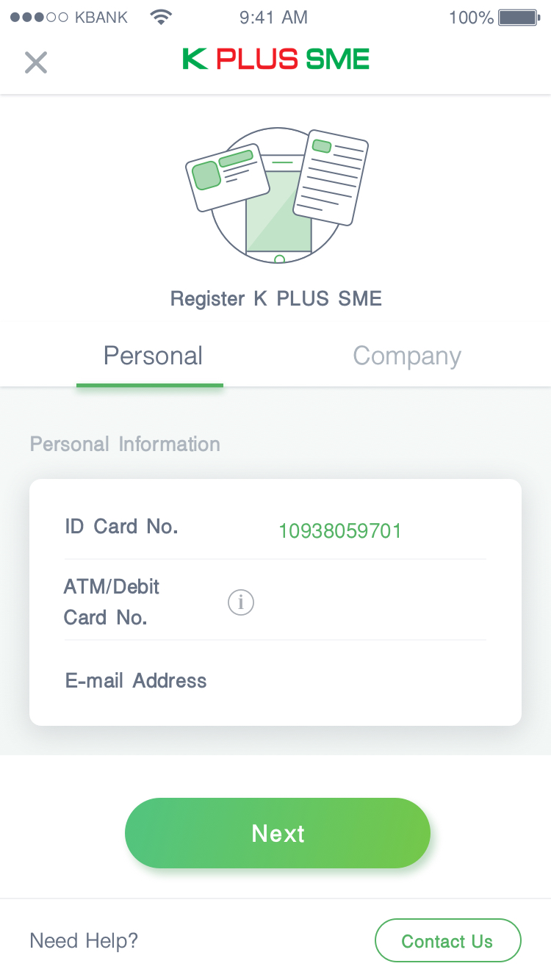Tap the Contact Us button
The width and height of the screenshot is (551, 980).
(447, 941)
